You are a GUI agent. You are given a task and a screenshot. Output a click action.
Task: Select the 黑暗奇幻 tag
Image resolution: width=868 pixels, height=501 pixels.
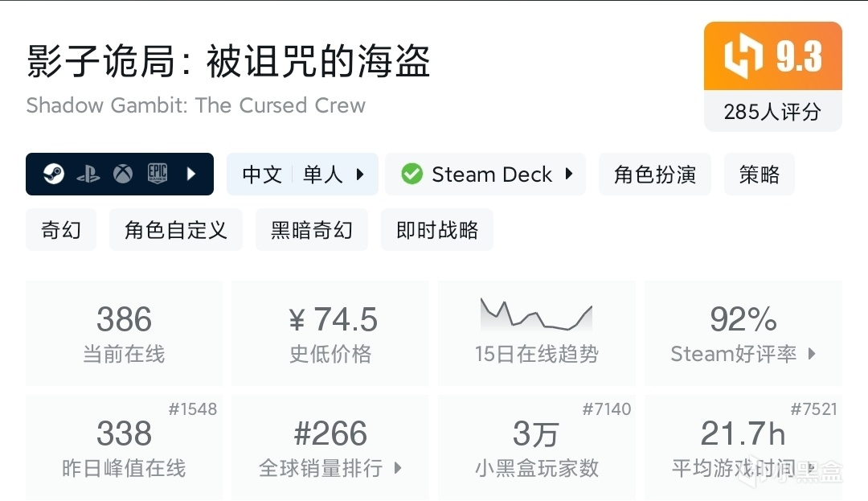coord(311,230)
